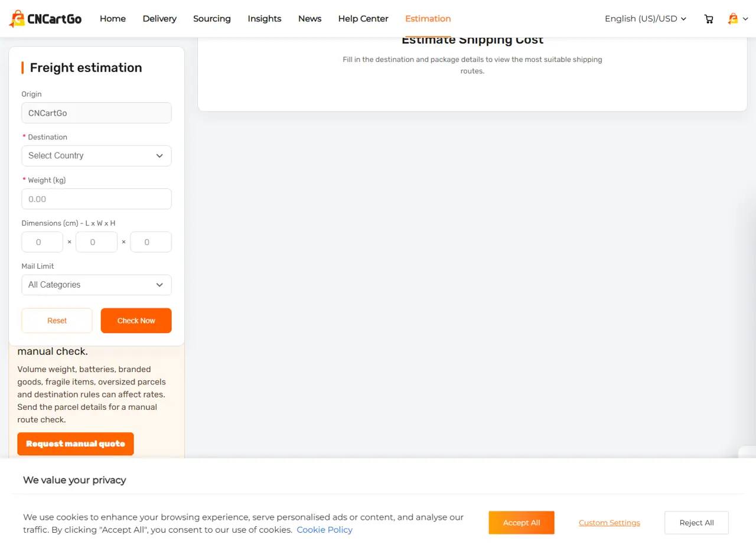Expand the Select Country destination dropdown
The image size is (756, 551).
tap(96, 156)
